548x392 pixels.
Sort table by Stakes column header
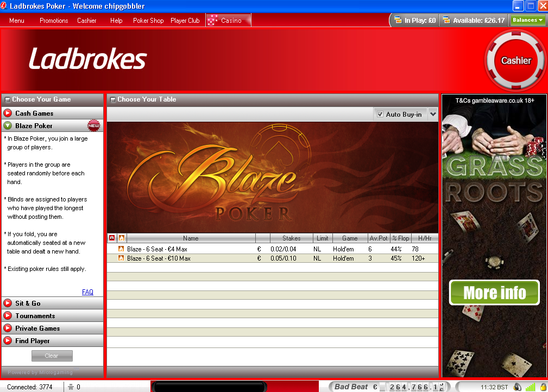tap(291, 238)
